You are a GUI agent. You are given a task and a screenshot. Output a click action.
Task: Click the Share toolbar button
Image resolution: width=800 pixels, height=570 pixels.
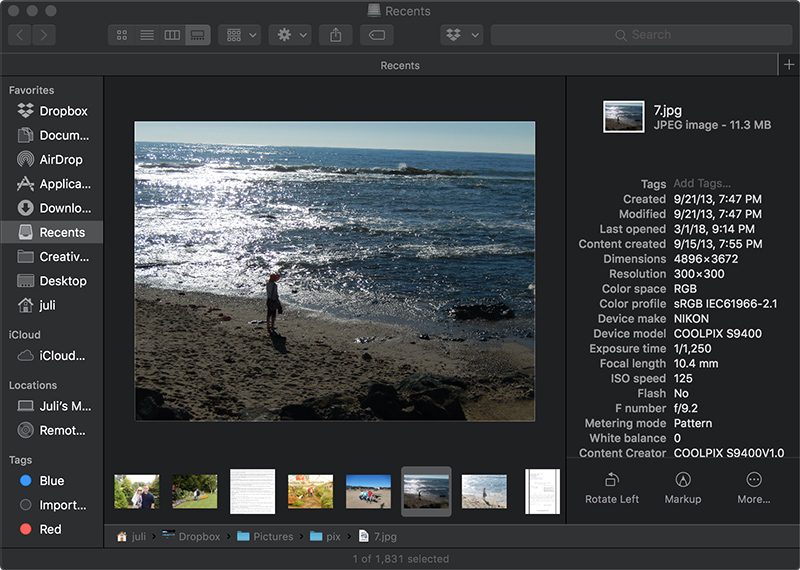[x=334, y=35]
